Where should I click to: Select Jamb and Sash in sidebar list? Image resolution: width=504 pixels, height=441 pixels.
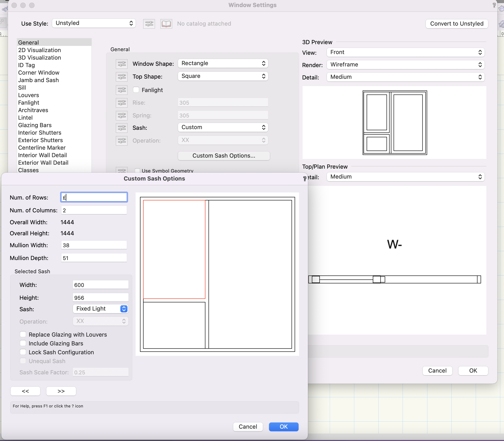[38, 80]
